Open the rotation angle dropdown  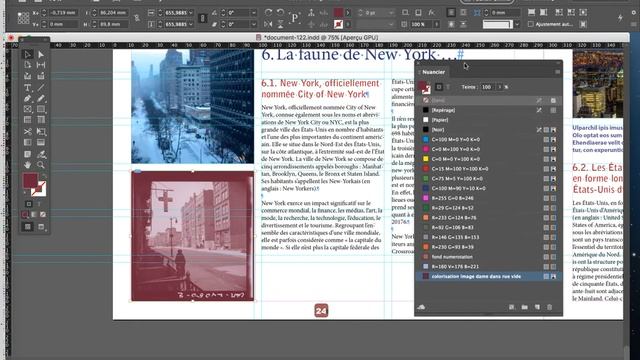(x=253, y=13)
